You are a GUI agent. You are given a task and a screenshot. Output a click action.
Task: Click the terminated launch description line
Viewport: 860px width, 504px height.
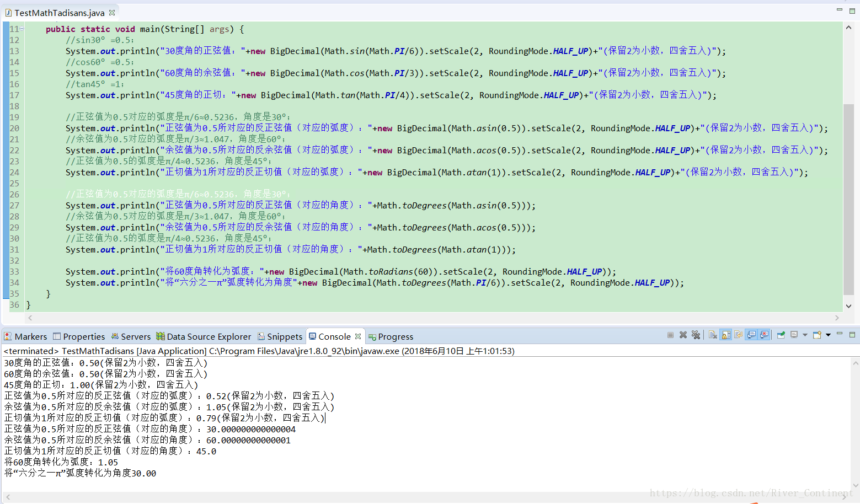pyautogui.click(x=259, y=351)
